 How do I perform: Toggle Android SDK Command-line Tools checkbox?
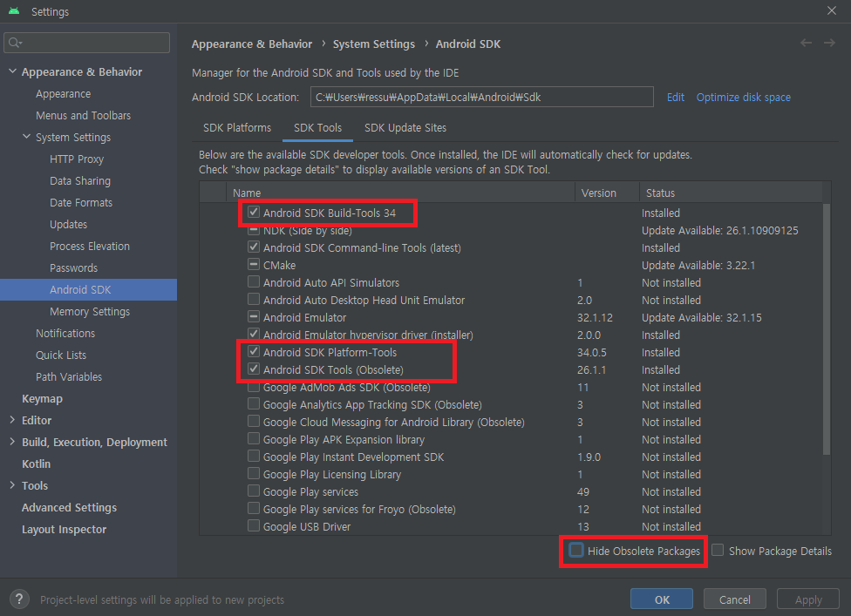(x=254, y=247)
